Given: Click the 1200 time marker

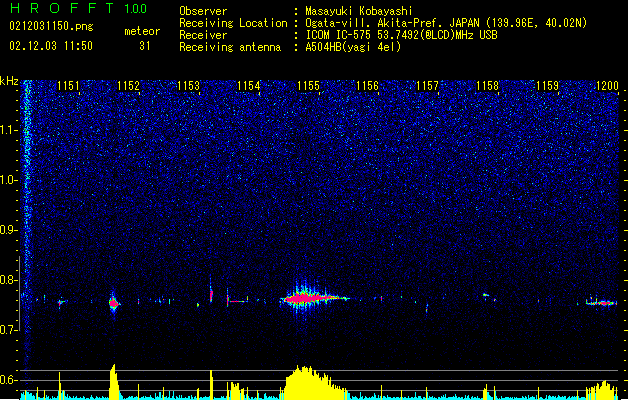Looking at the screenshot, I should coord(607,86).
